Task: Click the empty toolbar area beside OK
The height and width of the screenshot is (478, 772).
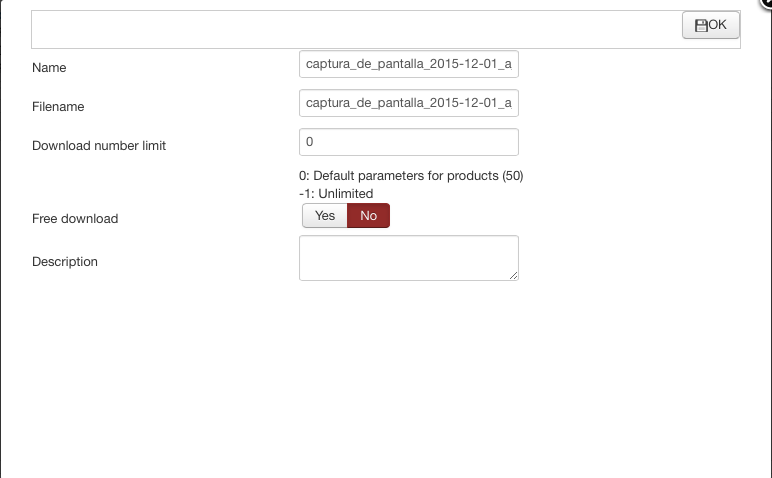Action: (x=356, y=30)
